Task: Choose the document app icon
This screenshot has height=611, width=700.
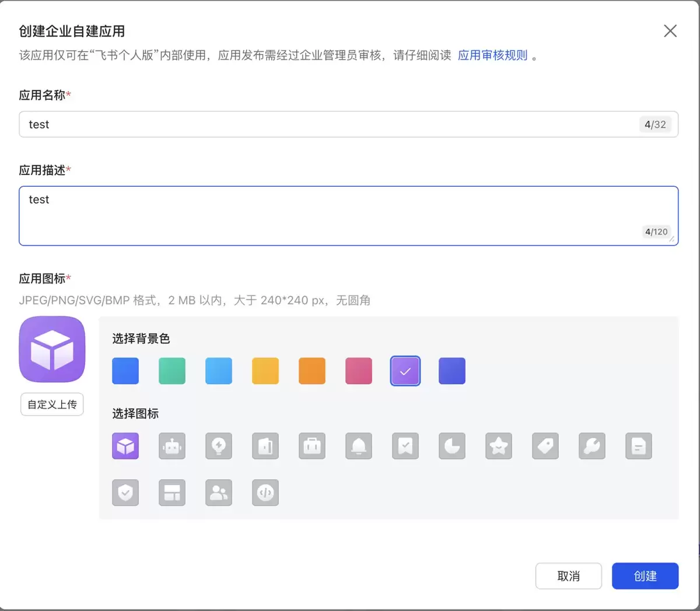Action: click(639, 446)
